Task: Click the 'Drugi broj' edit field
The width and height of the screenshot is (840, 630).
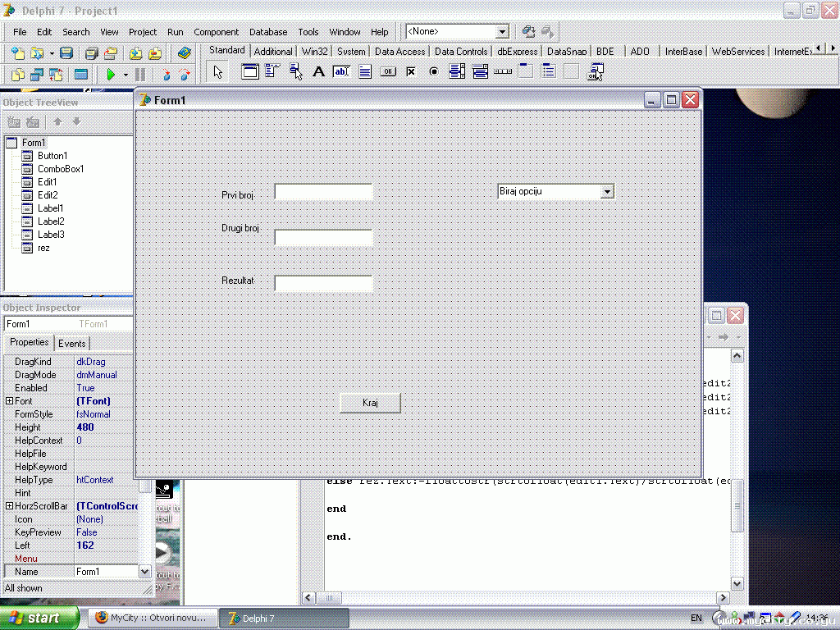Action: click(x=323, y=237)
